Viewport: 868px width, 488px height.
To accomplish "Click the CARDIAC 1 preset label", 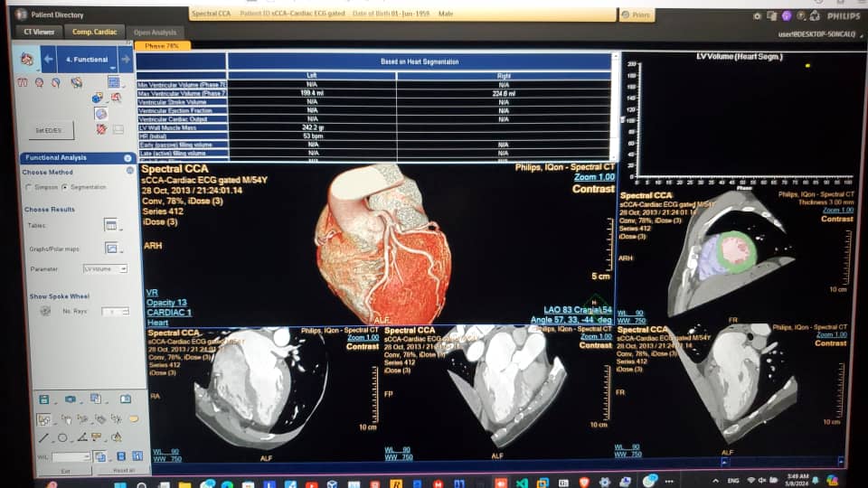I will click(x=169, y=313).
